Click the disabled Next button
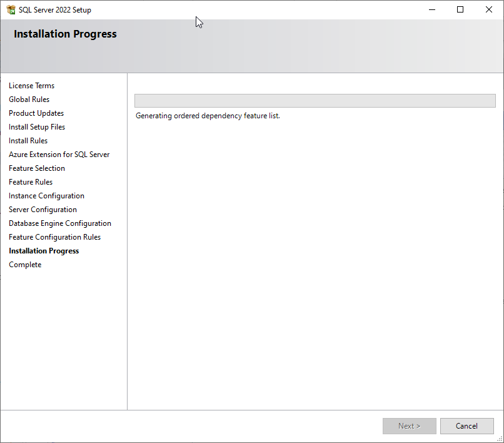 [409, 426]
